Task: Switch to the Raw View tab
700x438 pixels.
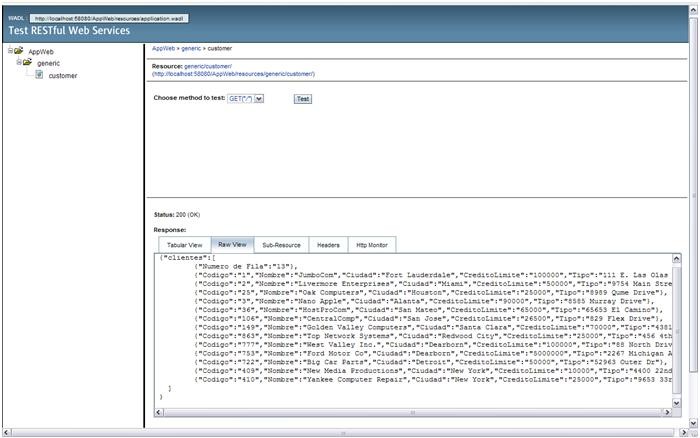Action: [x=232, y=245]
